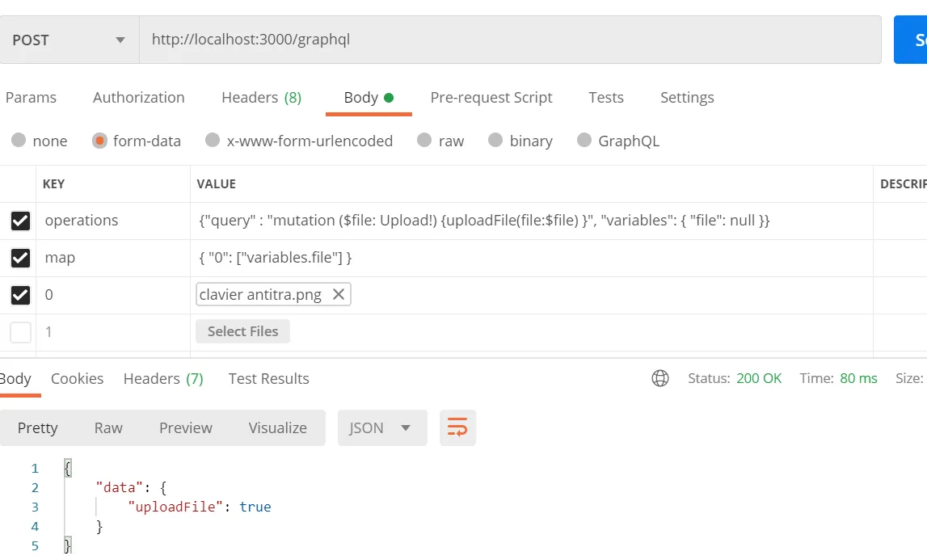Open the request Headers (8) tab
This screenshot has width=927, height=560.
click(x=261, y=97)
